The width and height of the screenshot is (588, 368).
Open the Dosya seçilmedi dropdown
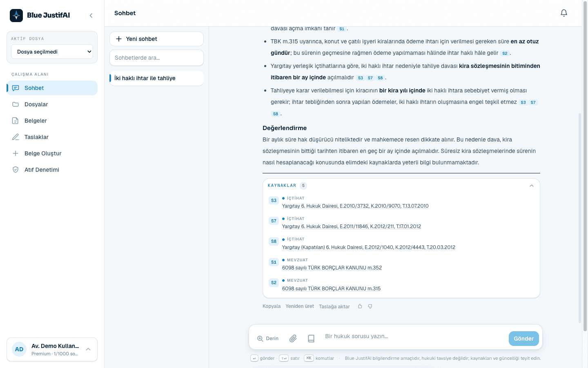tap(52, 52)
